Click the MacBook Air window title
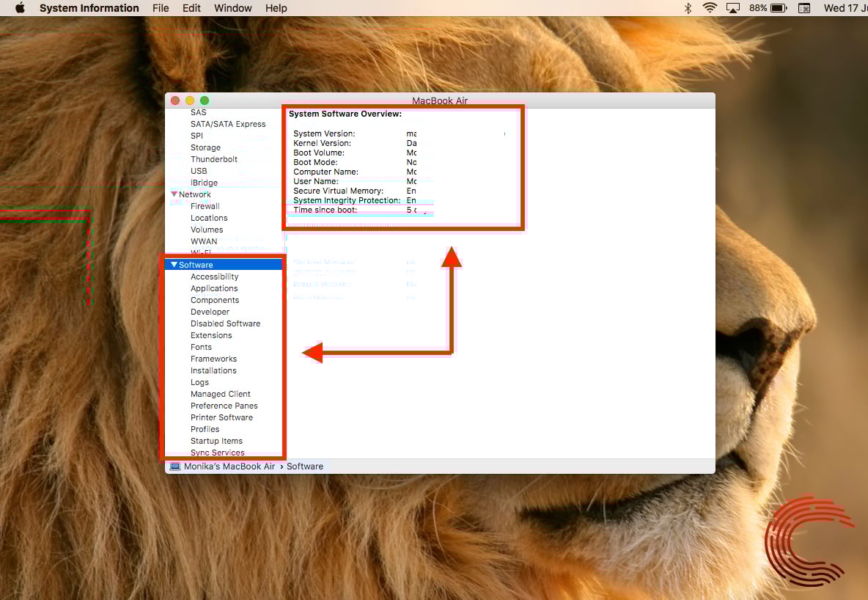The image size is (868, 600). coord(440,100)
